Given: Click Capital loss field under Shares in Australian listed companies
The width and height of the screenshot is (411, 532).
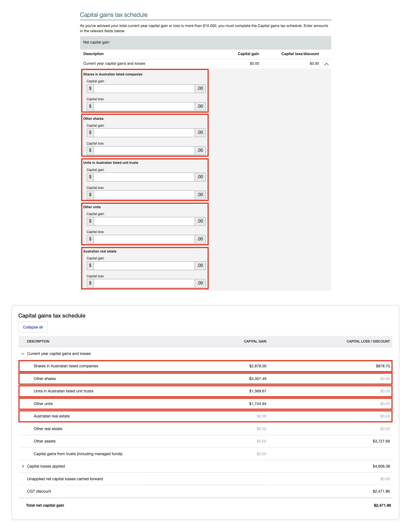Looking at the screenshot, I should (x=144, y=107).
